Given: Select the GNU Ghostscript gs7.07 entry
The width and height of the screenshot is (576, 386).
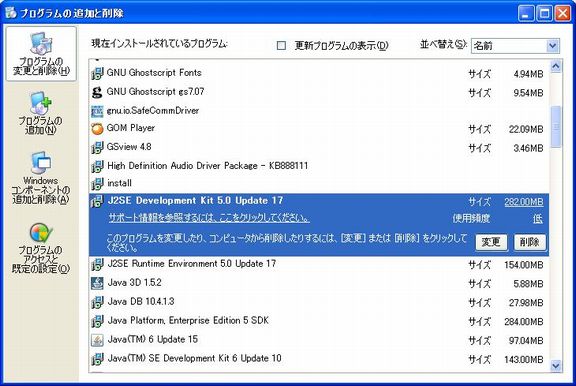Looking at the screenshot, I should point(319,92).
